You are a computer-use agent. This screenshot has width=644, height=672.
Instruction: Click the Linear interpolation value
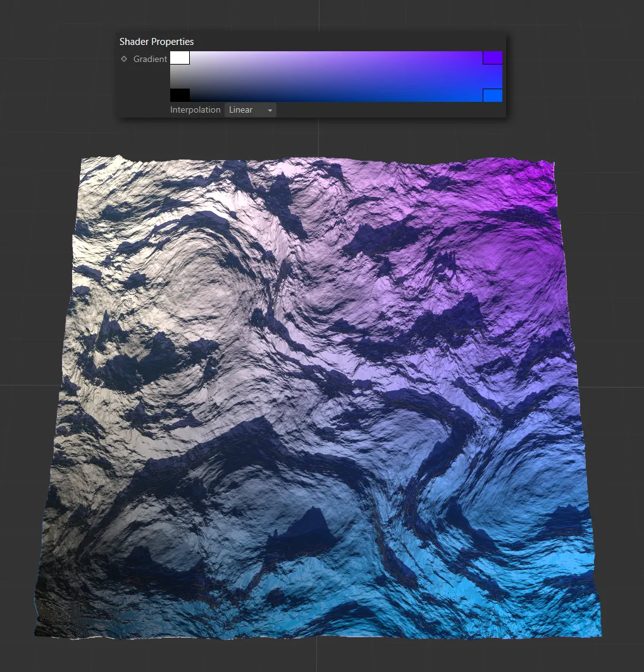241,109
